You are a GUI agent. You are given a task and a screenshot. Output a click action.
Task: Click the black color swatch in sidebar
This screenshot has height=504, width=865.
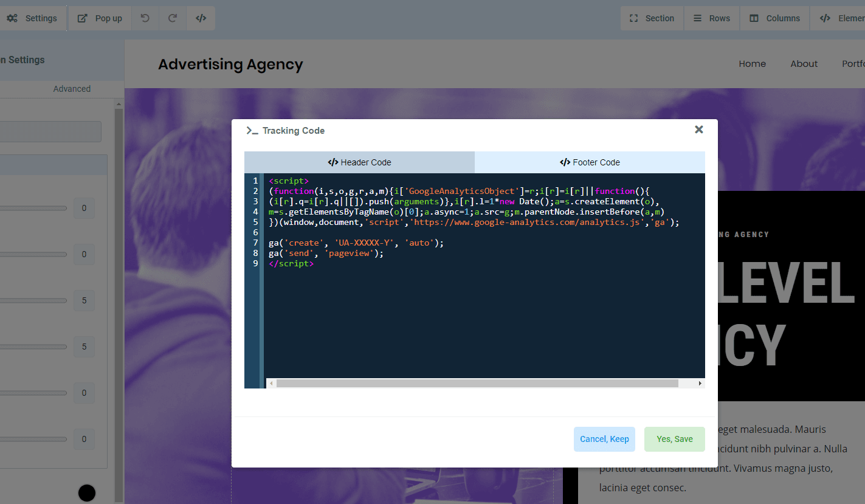[x=87, y=492]
